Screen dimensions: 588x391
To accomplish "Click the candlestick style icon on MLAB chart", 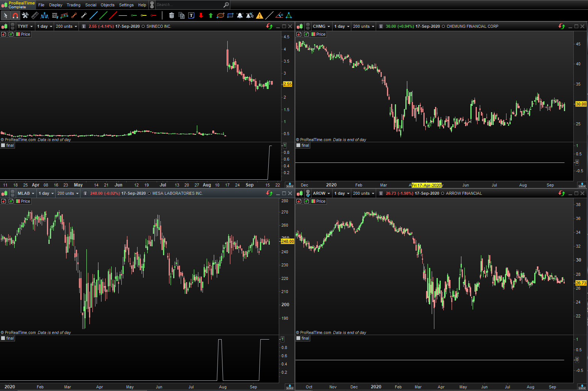I will coord(5,193).
